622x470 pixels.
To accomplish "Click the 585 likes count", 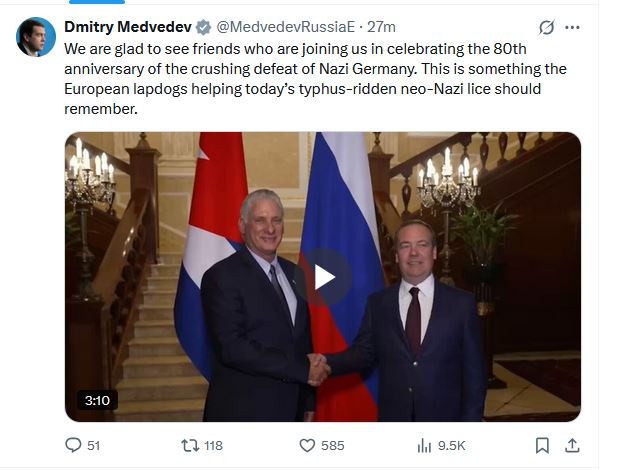I will (x=332, y=445).
